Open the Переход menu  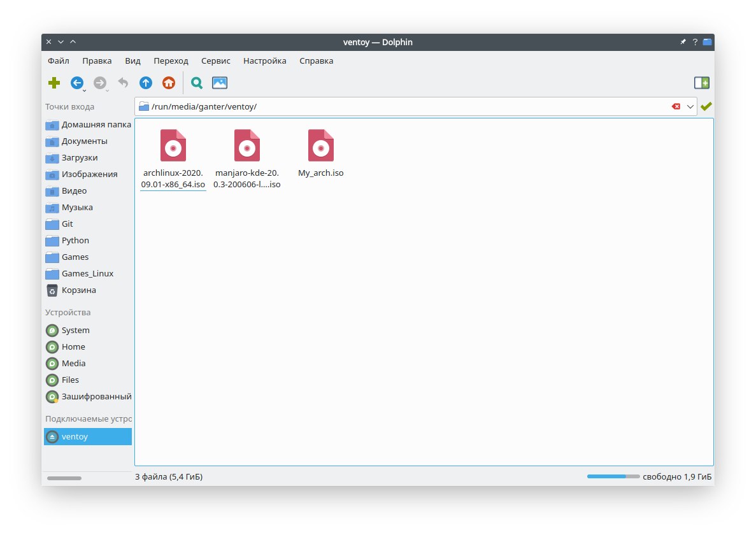click(x=171, y=61)
